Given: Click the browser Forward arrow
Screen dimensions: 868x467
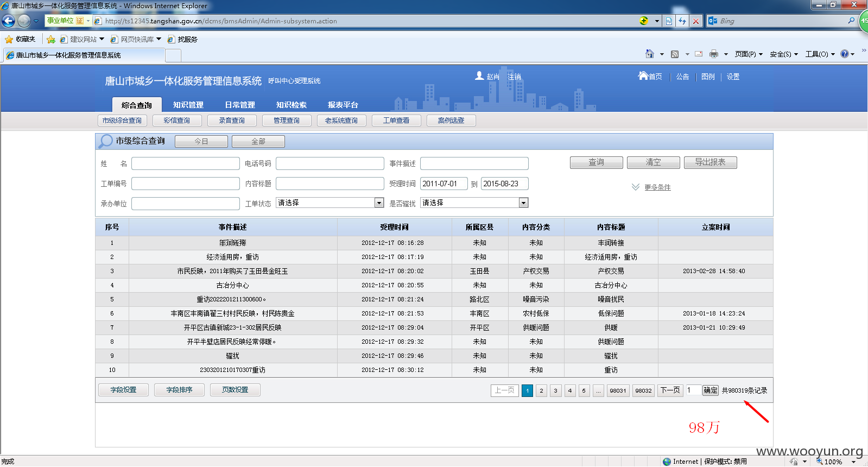Looking at the screenshot, I should 24,21.
